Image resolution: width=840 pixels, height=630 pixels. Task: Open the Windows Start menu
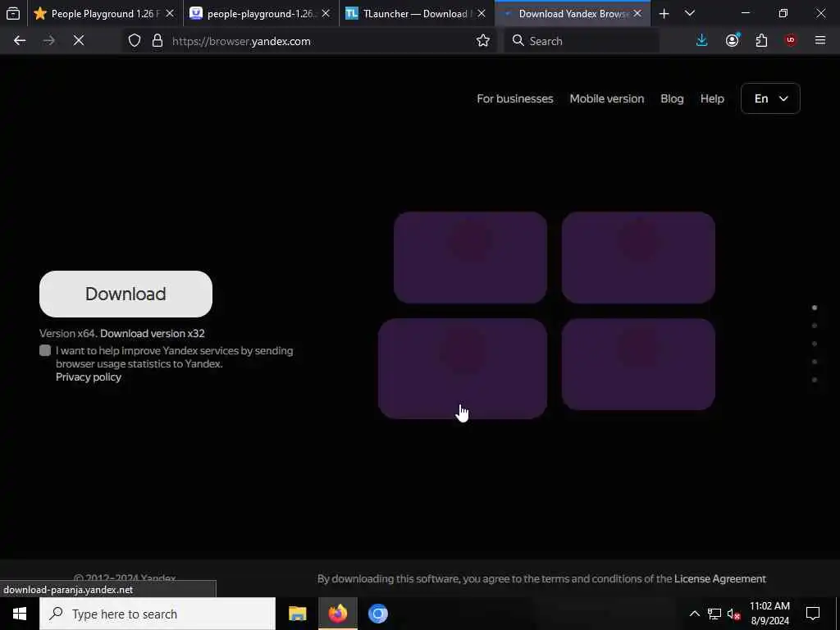click(x=20, y=614)
